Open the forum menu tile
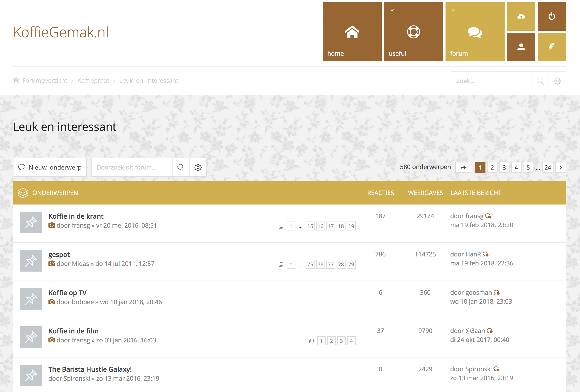Image resolution: width=580 pixels, height=392 pixels. (x=475, y=32)
